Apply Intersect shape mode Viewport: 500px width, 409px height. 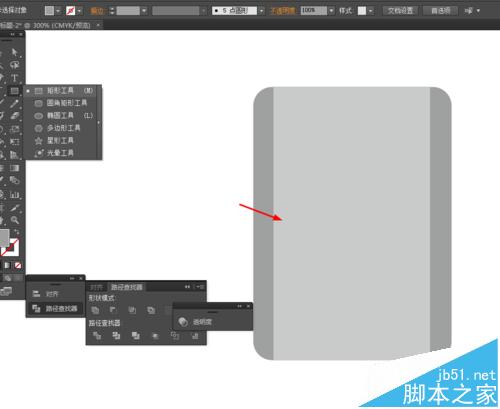click(132, 310)
